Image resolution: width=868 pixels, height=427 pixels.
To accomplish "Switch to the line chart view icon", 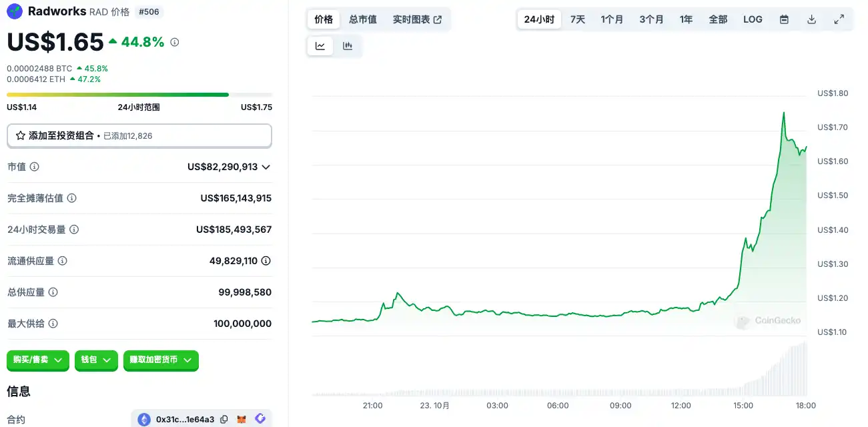I will tap(320, 46).
